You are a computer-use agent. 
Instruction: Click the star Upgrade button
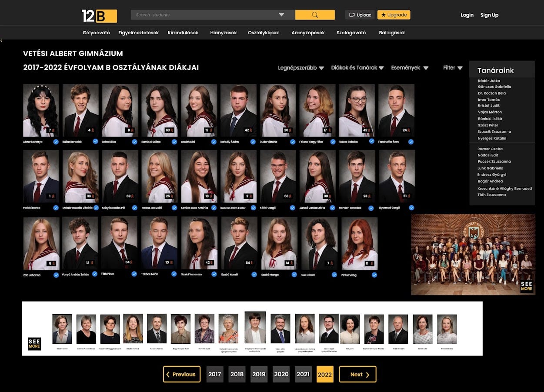pos(394,15)
